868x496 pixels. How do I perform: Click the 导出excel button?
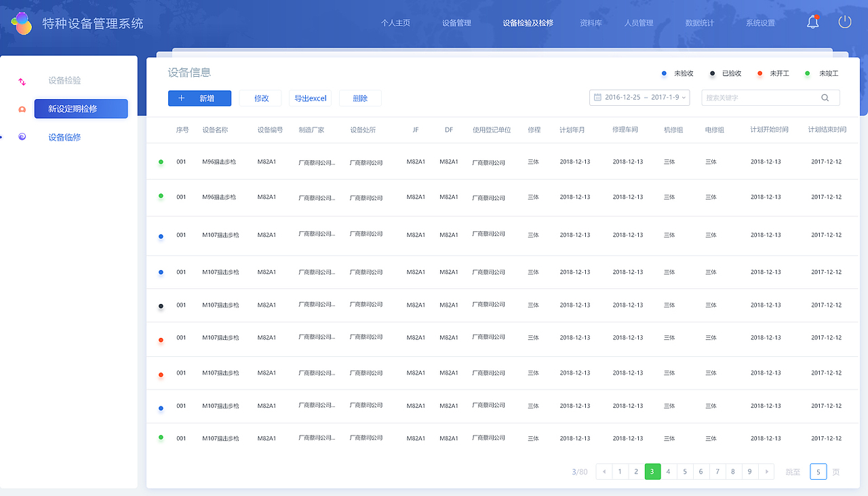[311, 98]
